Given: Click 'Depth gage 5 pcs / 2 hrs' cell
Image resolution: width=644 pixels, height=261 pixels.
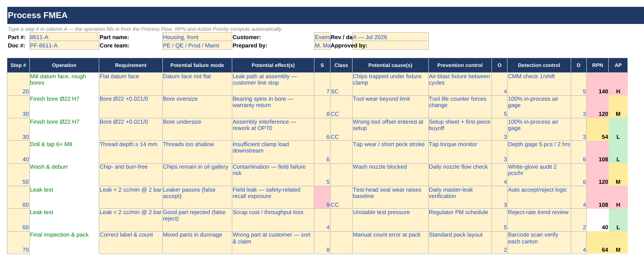Looking at the screenshot, I should coord(539,152).
